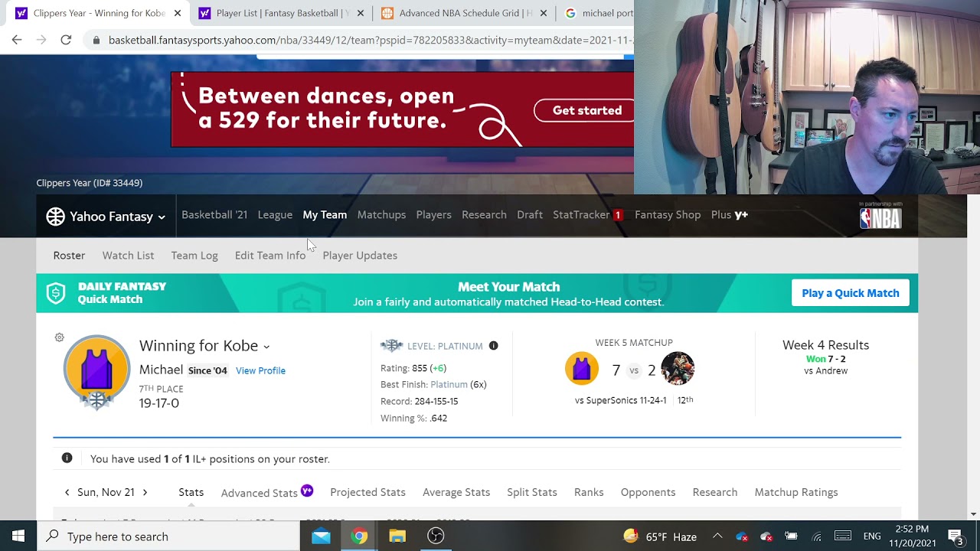Open Wi-Fi network tray icon
The image size is (980, 551).
click(x=817, y=536)
